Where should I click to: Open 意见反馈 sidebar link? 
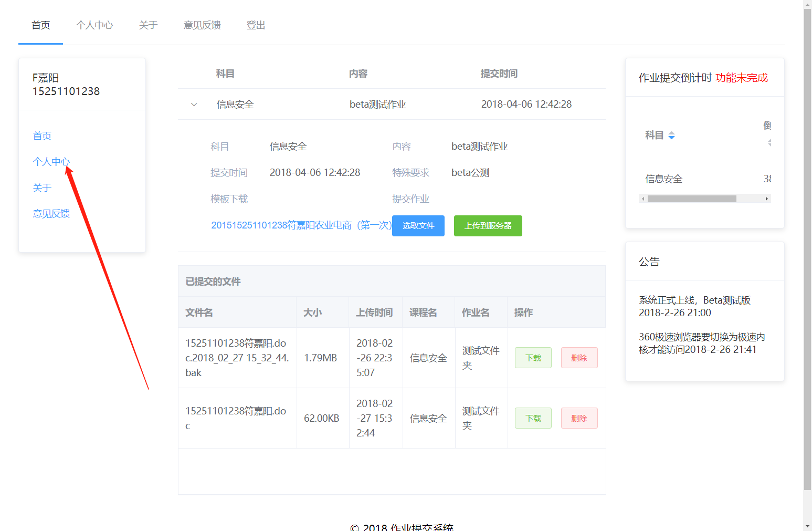tap(51, 214)
